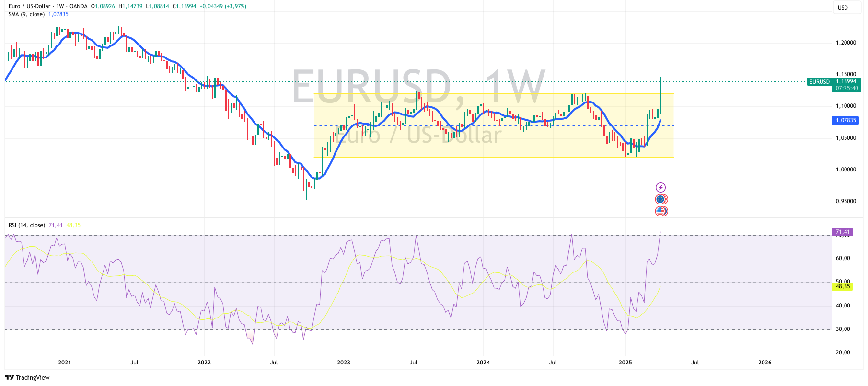Select the SMA (9, close) indicator legend
This screenshot has height=386, width=868.
pos(26,14)
